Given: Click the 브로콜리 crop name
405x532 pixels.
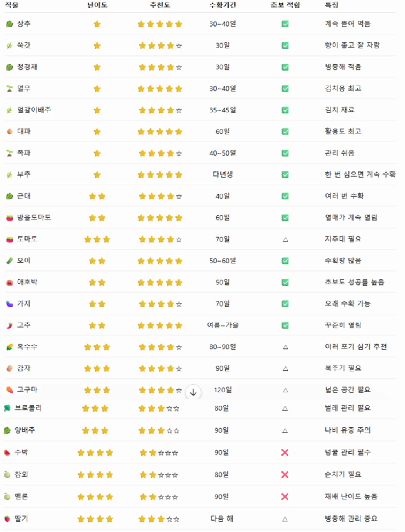Looking at the screenshot, I should (x=28, y=408).
